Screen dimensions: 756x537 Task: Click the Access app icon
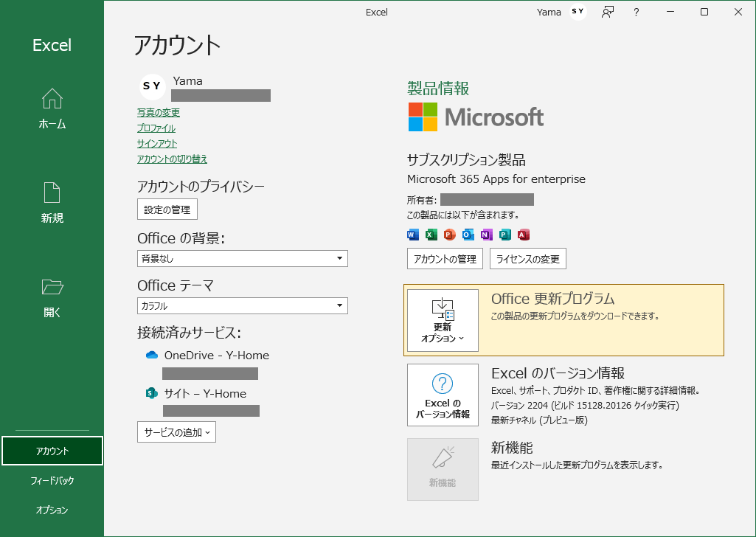[523, 235]
